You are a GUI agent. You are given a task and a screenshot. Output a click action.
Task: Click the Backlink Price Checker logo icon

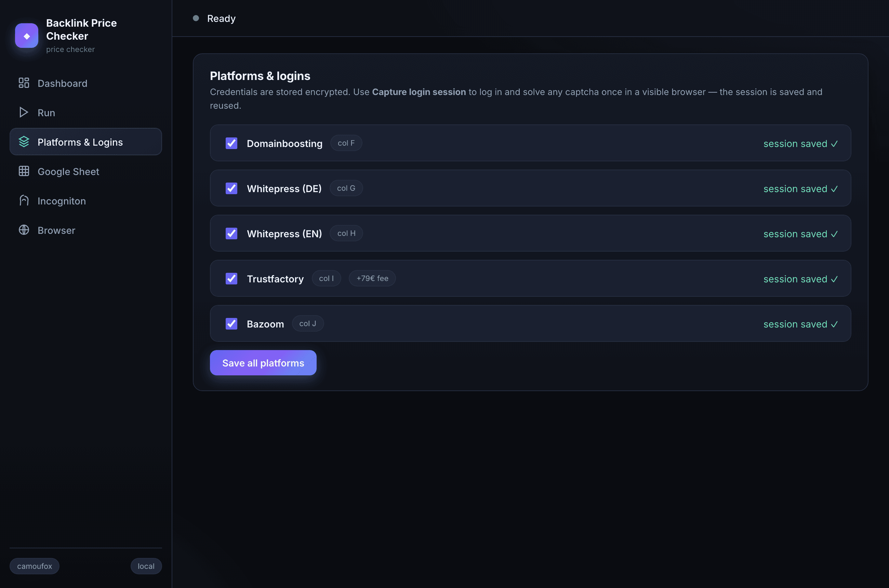point(27,36)
